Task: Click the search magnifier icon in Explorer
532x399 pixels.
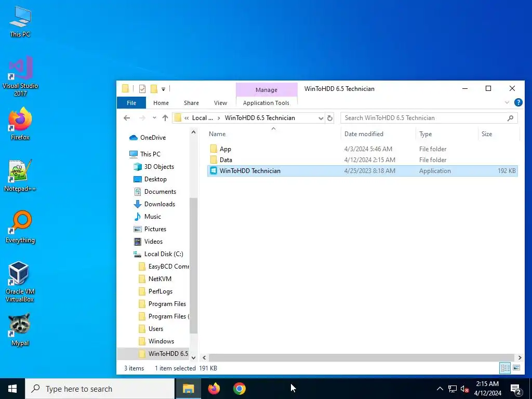Action: [x=510, y=118]
